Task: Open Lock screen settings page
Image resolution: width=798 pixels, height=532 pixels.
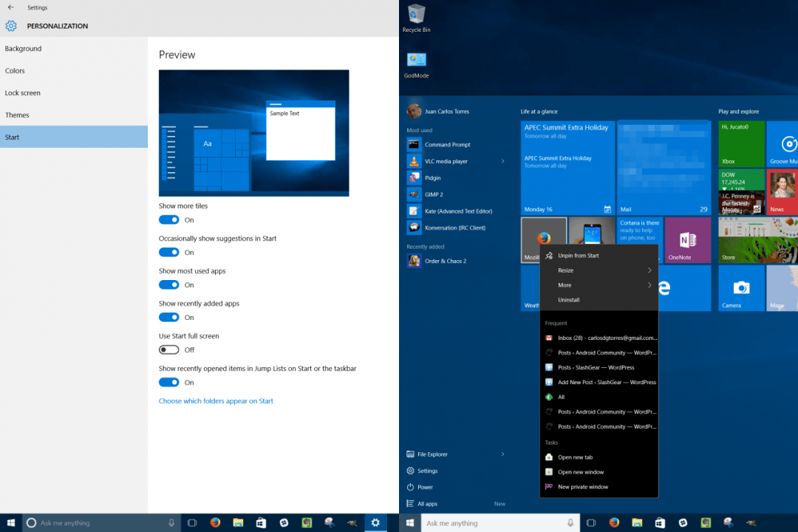Action: click(x=74, y=93)
